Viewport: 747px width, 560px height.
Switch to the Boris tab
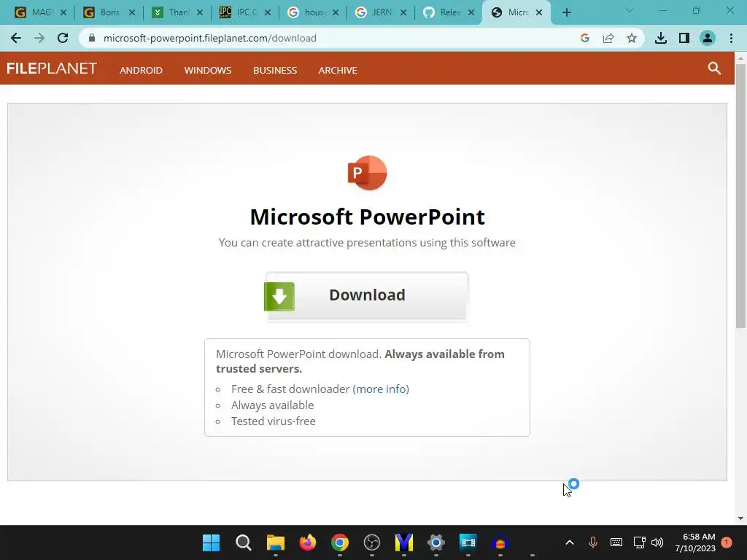pyautogui.click(x=109, y=12)
